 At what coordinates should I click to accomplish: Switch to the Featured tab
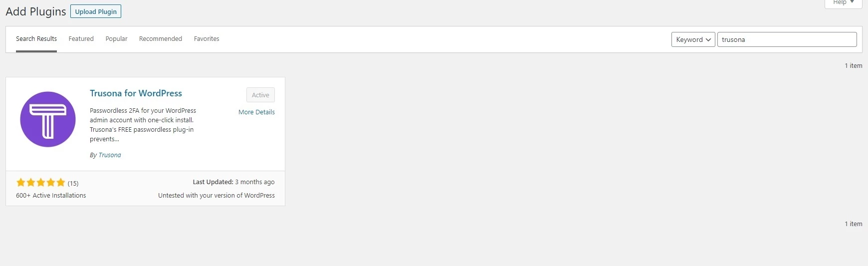tap(81, 39)
